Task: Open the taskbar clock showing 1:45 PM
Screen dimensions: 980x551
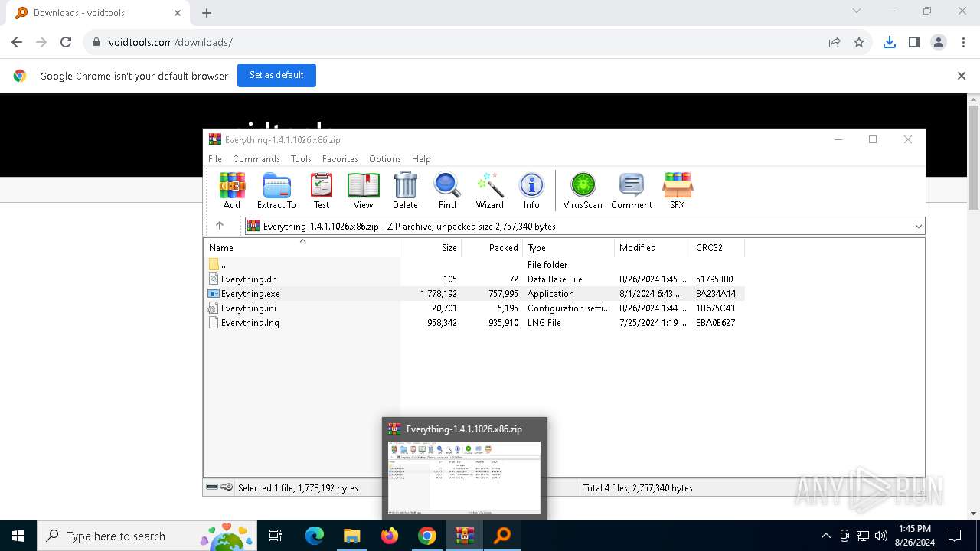Action: pos(914,536)
